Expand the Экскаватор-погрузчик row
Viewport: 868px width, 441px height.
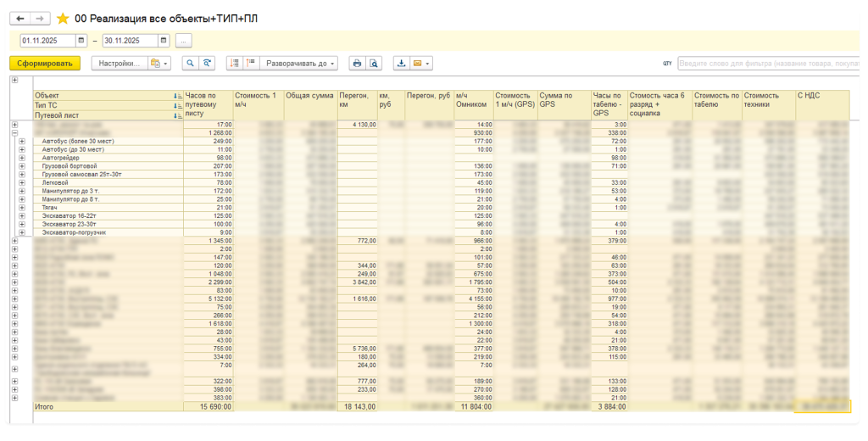coord(22,232)
